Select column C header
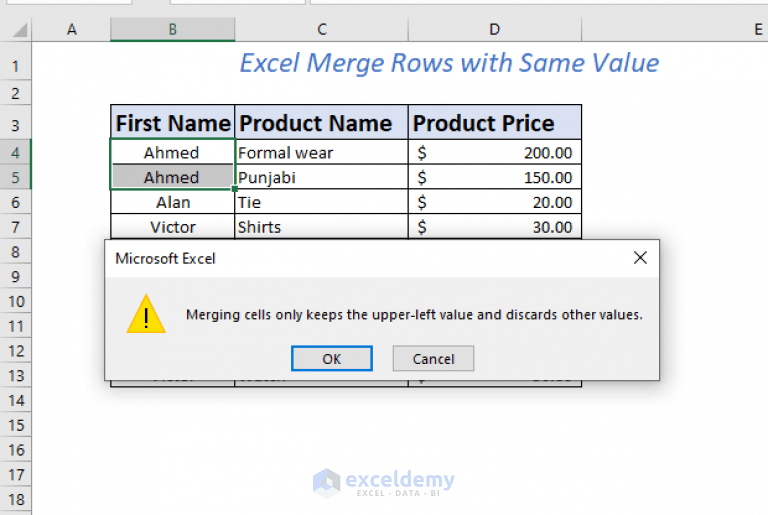The height and width of the screenshot is (515, 768). click(321, 29)
